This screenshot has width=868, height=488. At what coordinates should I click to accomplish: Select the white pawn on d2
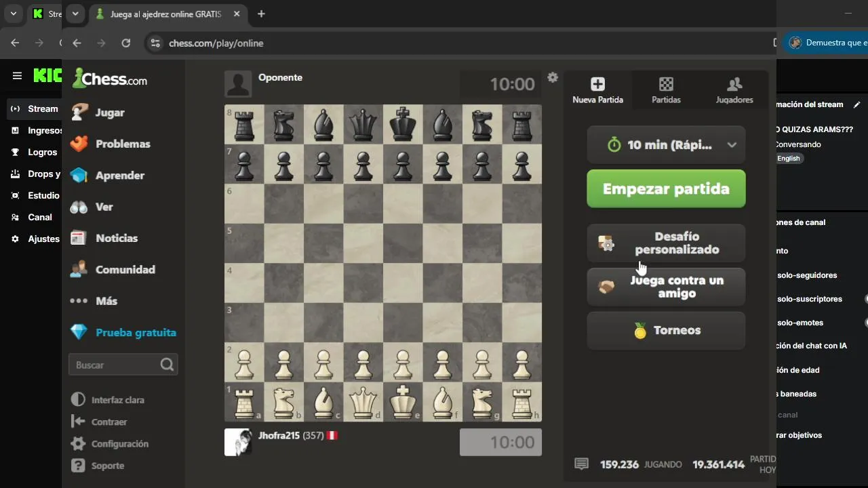click(363, 363)
